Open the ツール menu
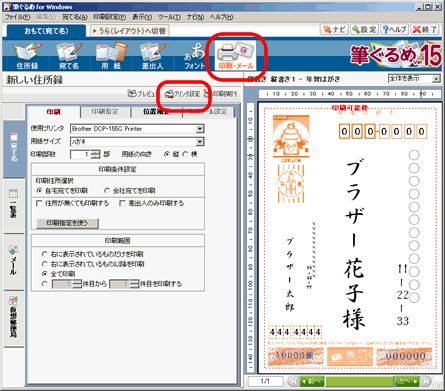445x391 pixels. (169, 17)
